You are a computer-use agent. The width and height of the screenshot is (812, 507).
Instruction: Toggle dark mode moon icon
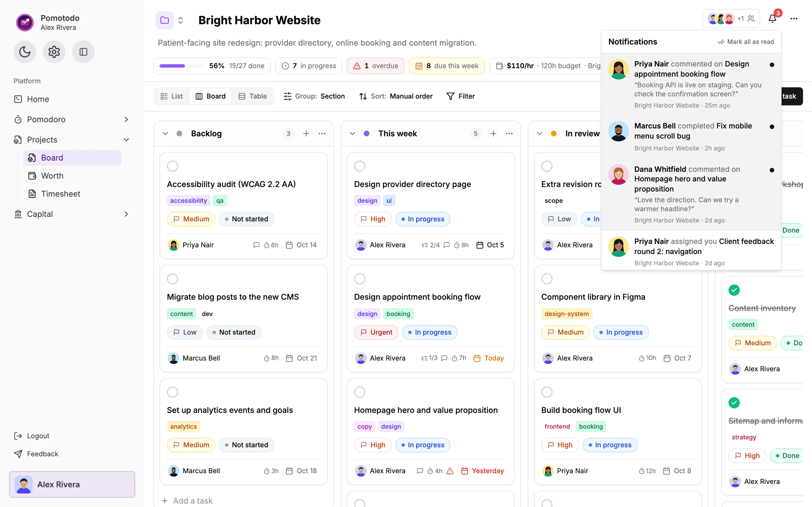click(x=25, y=52)
